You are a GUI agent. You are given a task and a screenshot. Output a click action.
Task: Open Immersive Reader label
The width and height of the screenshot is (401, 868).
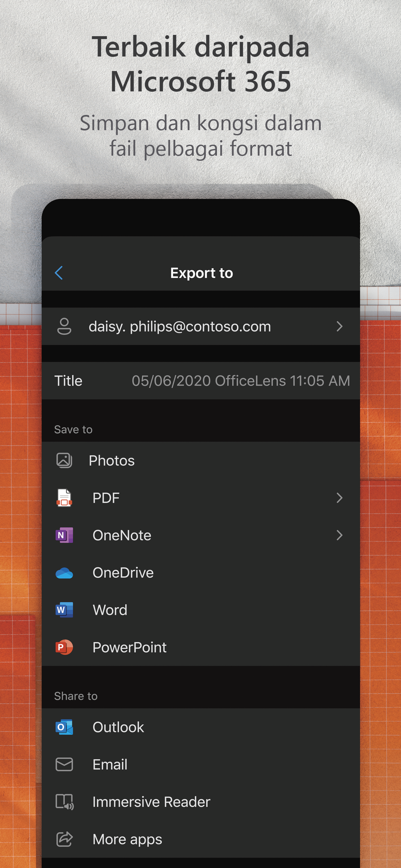[151, 802]
